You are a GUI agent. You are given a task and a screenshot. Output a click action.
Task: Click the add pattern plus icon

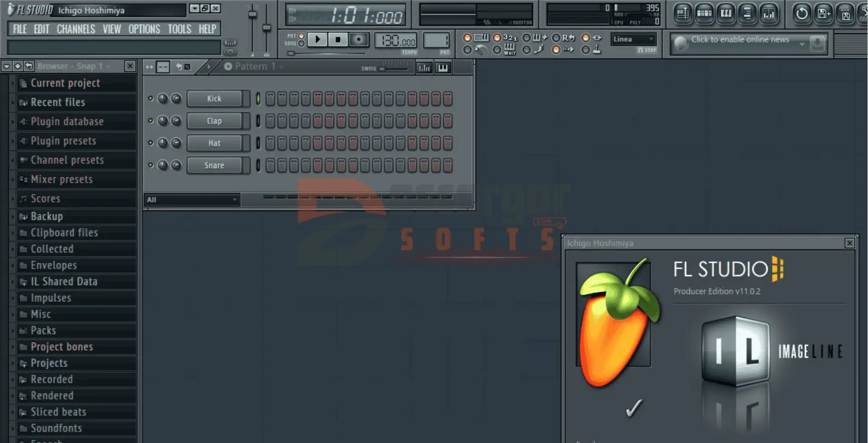(x=228, y=66)
